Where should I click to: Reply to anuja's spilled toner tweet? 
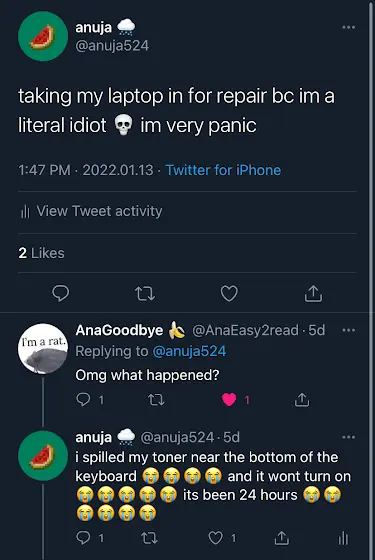(x=84, y=538)
